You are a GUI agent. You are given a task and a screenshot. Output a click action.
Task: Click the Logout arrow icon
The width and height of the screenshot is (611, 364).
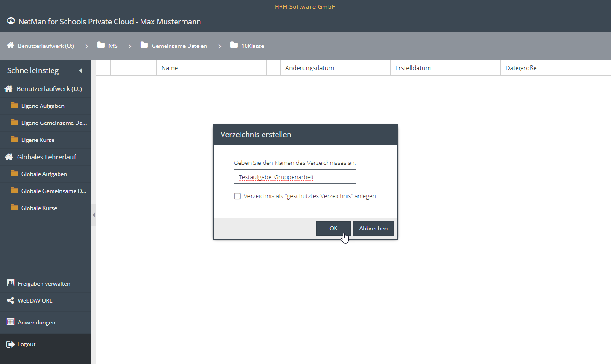click(11, 344)
